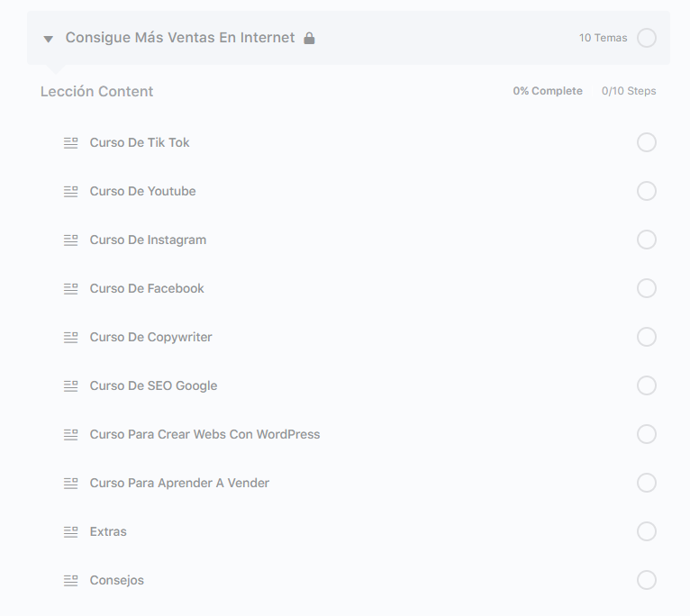Open Curso Para Crear Webs Con WordPress
This screenshot has width=690, height=616.
[x=204, y=434]
